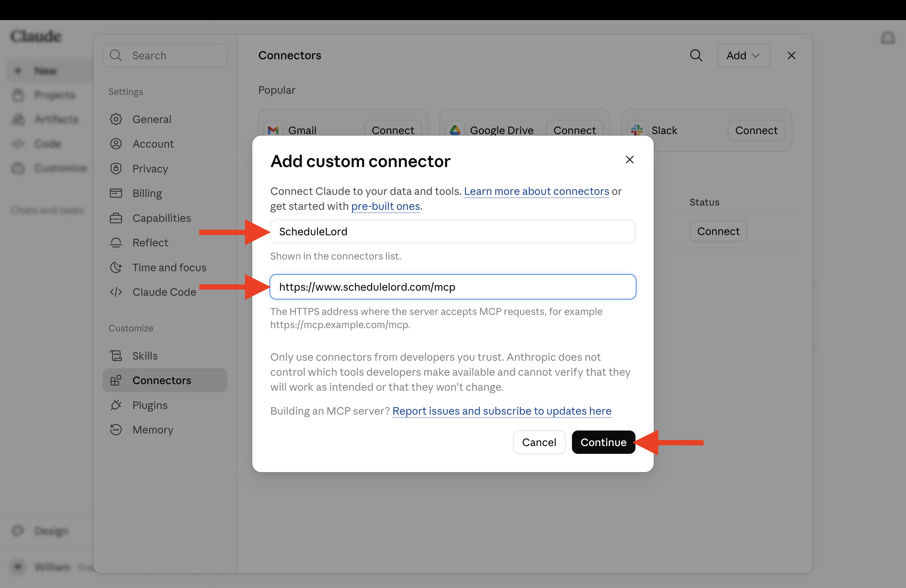This screenshot has width=906, height=588.
Task: Click the Billing card icon
Action: 116,193
